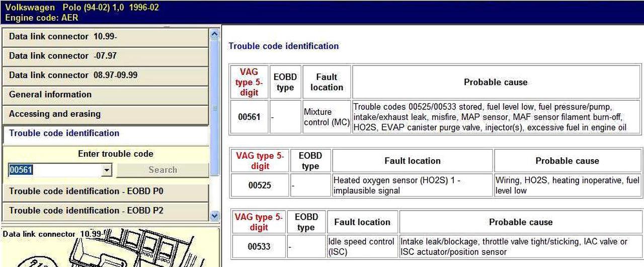Click Volkswagen Polo (94-02) title text
The image size is (644, 267).
click(83, 8)
